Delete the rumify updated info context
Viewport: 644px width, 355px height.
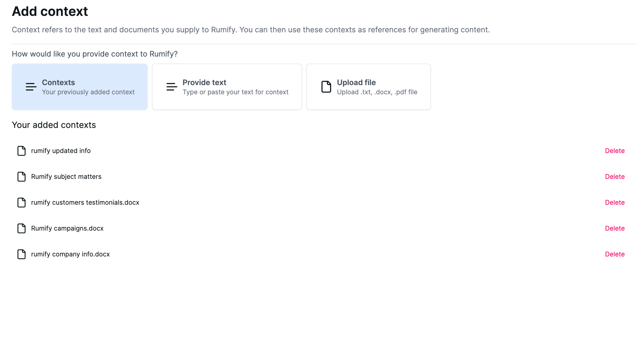pos(615,151)
